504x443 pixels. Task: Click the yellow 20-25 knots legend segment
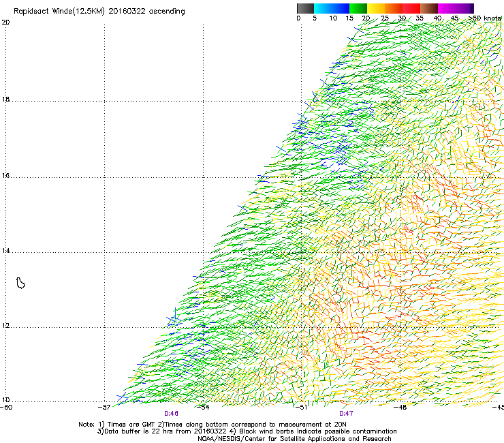(x=376, y=8)
